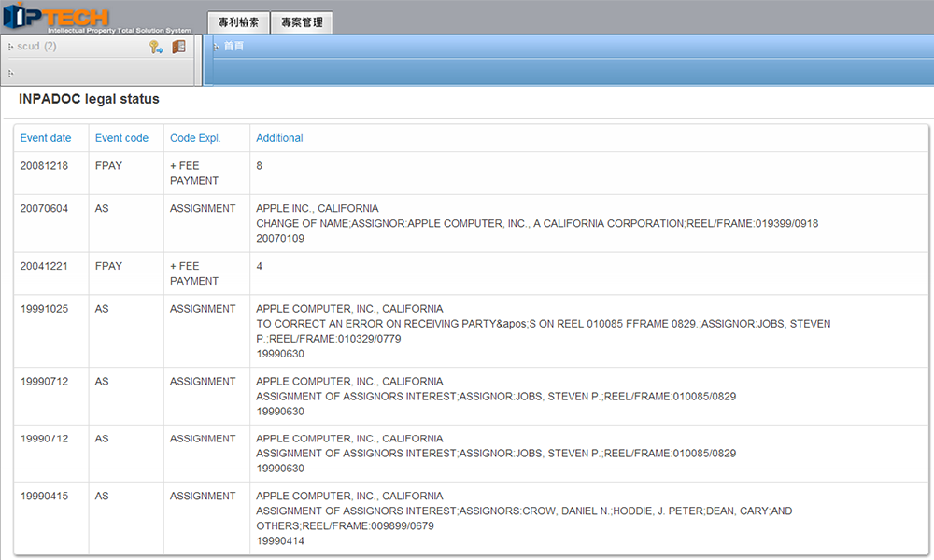This screenshot has height=560, width=934.
Task: Click the Code Expl. column header
Action: tap(195, 138)
